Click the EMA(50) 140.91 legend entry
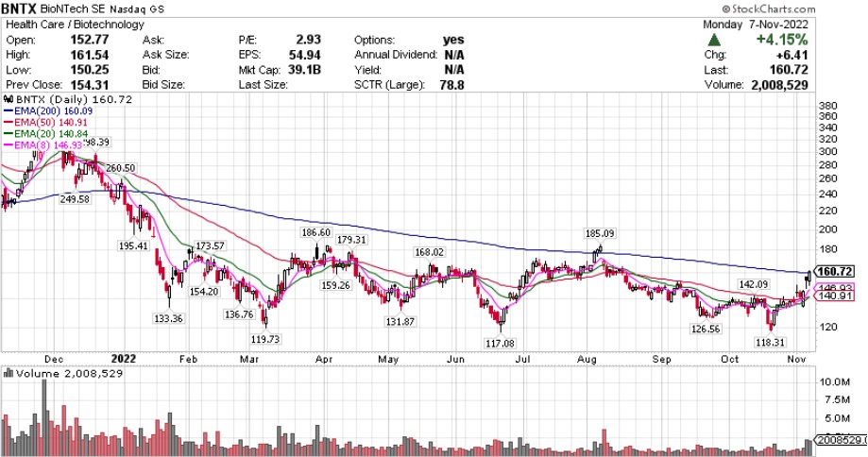The height and width of the screenshot is (457, 868). tap(46, 122)
